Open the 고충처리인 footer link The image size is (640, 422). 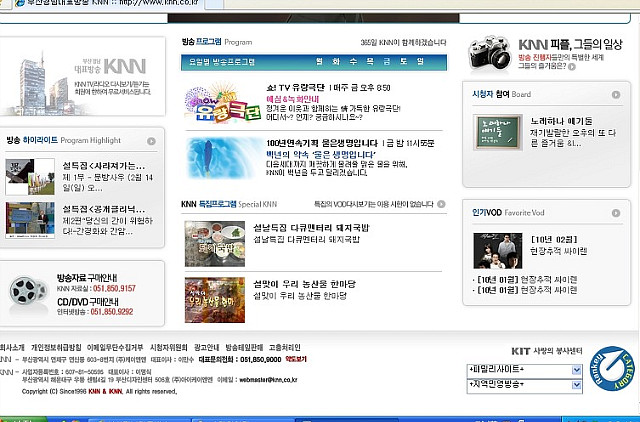(284, 348)
